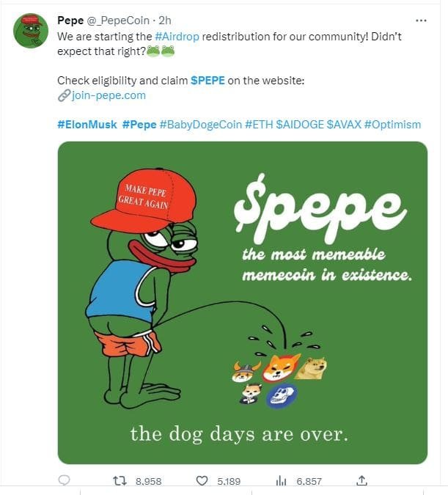The image size is (448, 495).
Task: Open the #ElonMusk hashtag
Action: (x=87, y=125)
